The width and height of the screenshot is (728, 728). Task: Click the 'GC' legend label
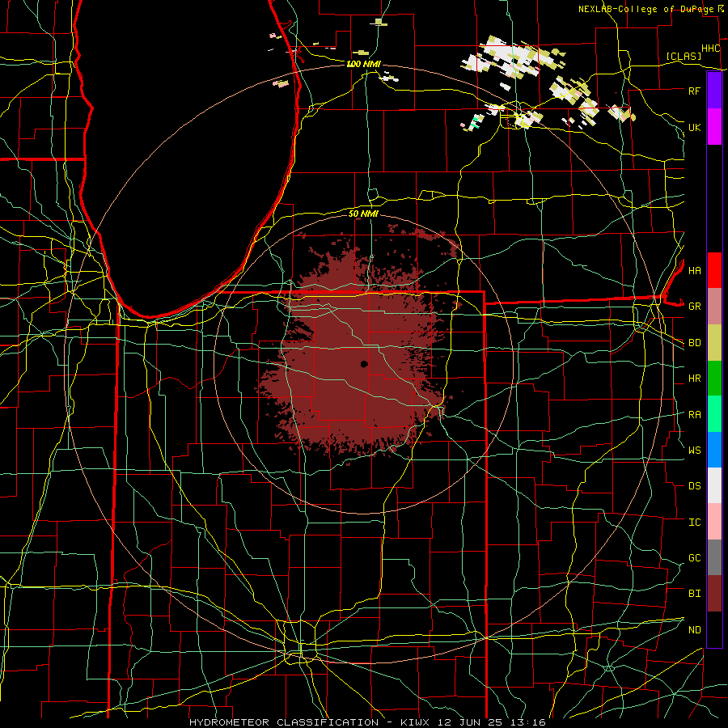[694, 558]
